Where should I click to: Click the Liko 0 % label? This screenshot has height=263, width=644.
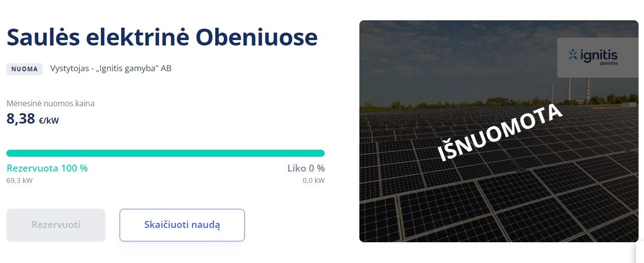pyautogui.click(x=306, y=168)
